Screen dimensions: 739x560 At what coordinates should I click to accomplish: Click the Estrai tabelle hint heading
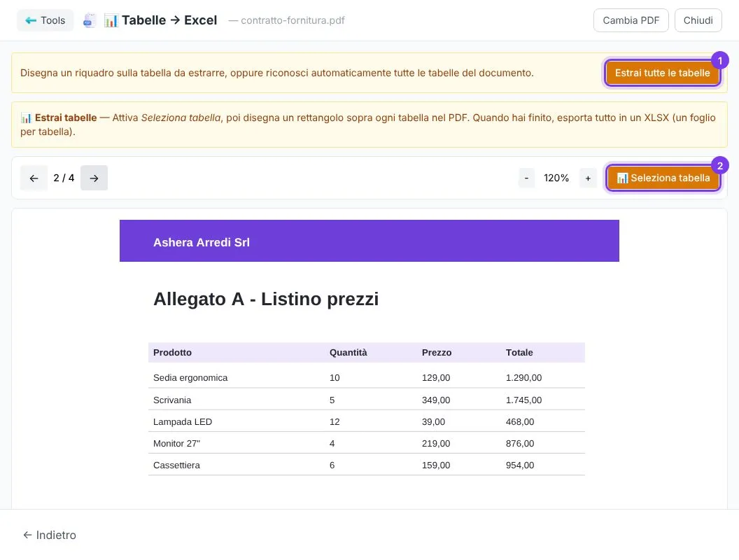(66, 118)
